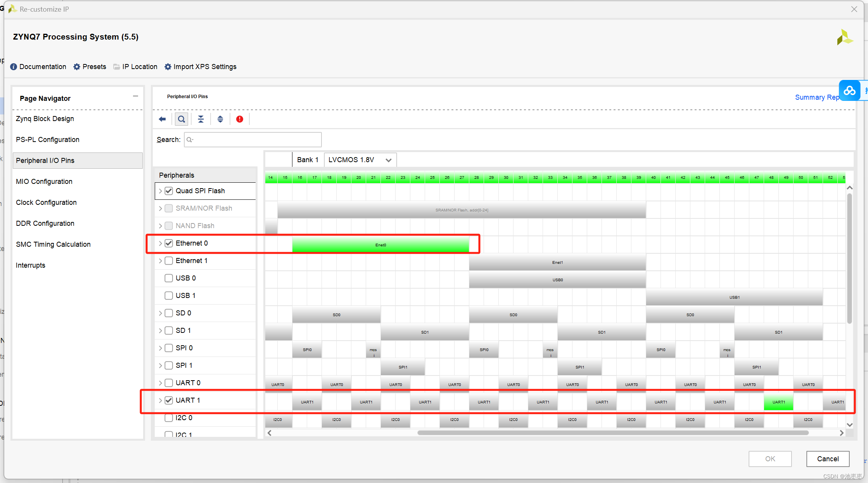Click the Expand All toolbar icon
868x483 pixels.
[220, 119]
